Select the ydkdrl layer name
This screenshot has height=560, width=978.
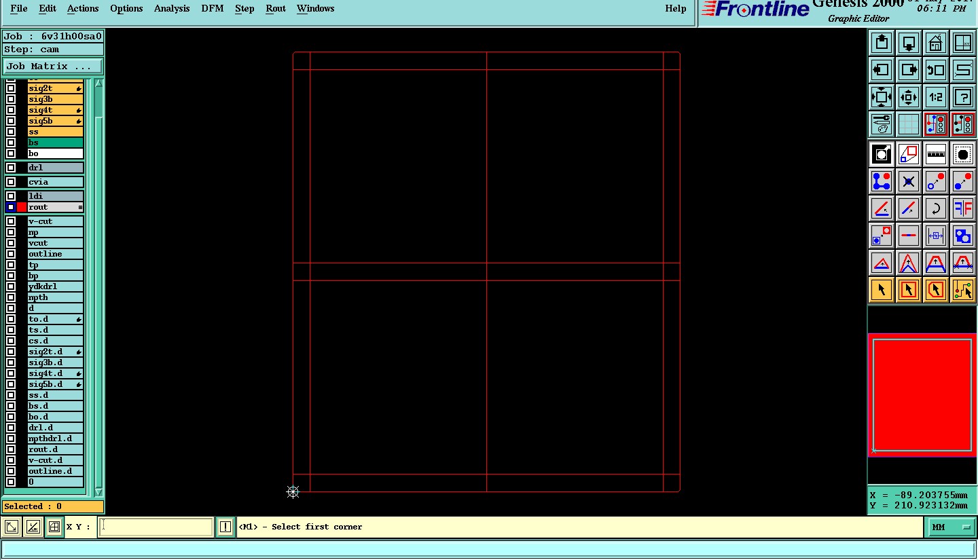pyautogui.click(x=55, y=286)
